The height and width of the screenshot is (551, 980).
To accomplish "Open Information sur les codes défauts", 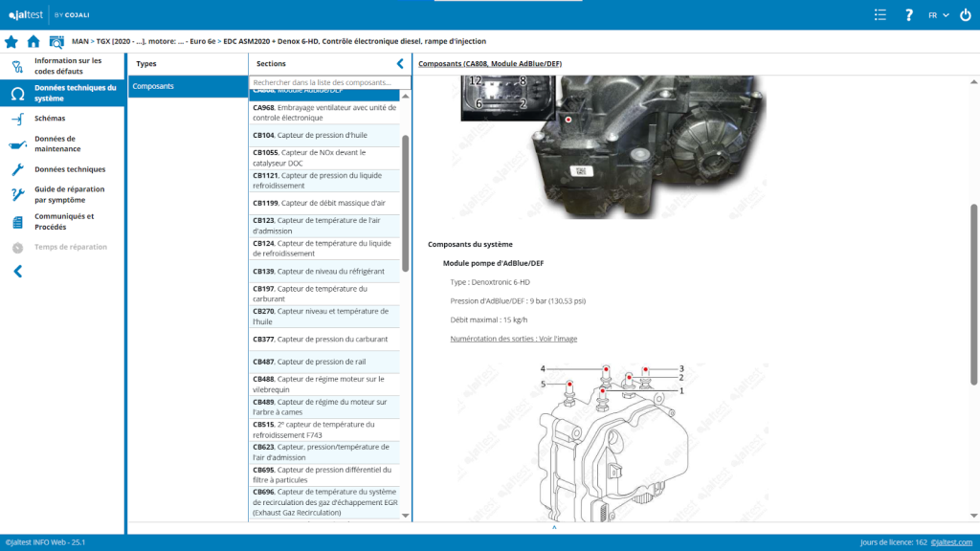I will (67, 66).
